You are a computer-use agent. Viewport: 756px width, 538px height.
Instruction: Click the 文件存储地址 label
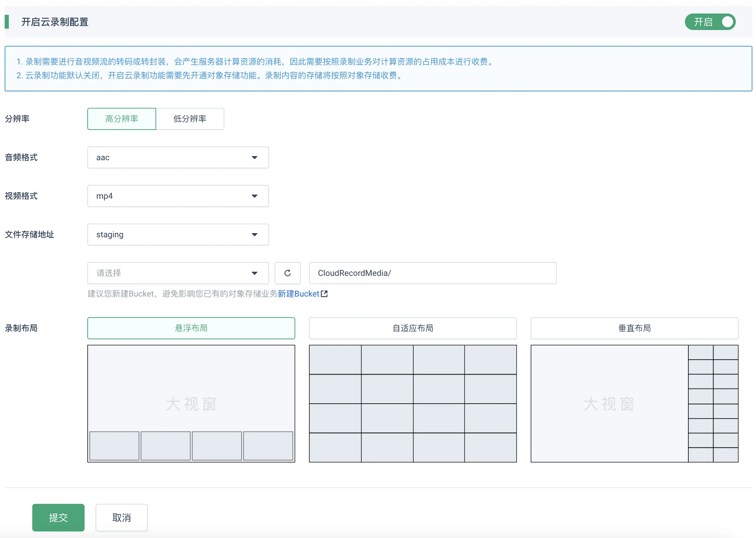[x=29, y=235]
